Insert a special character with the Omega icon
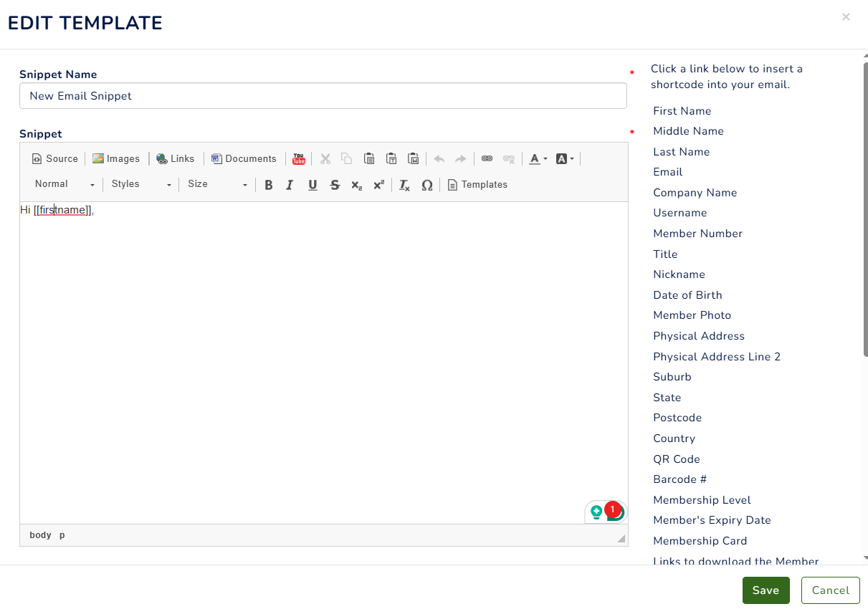Viewport: 868px width, 609px height. tap(427, 185)
